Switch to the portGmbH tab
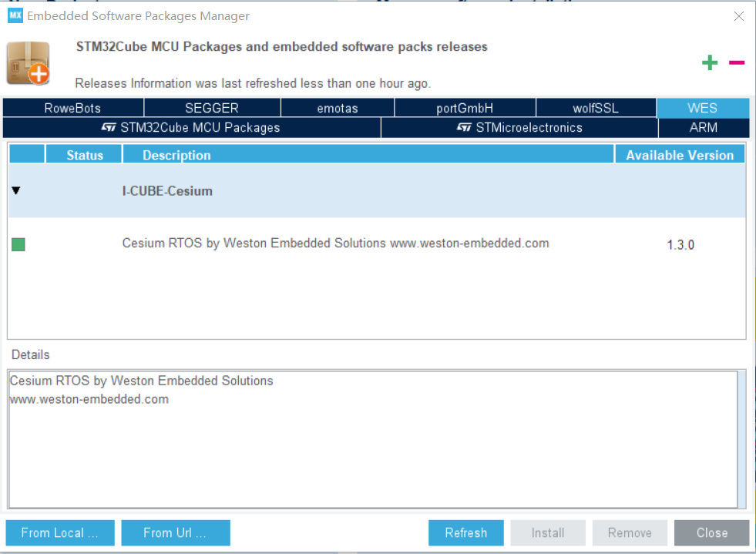This screenshot has width=756, height=554. tap(465, 108)
